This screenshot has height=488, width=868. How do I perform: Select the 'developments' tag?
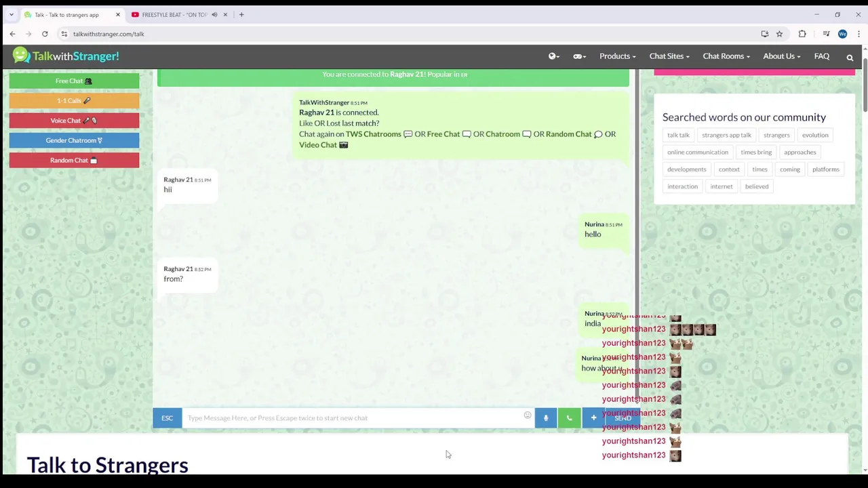click(x=686, y=169)
